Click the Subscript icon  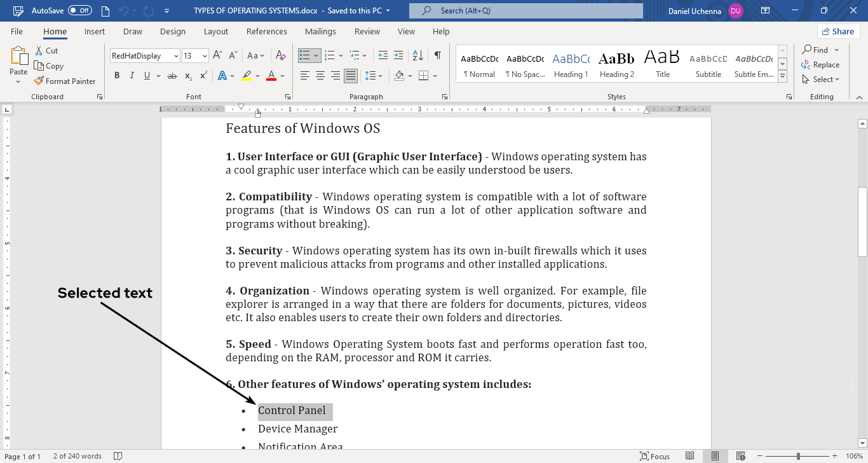[188, 76]
